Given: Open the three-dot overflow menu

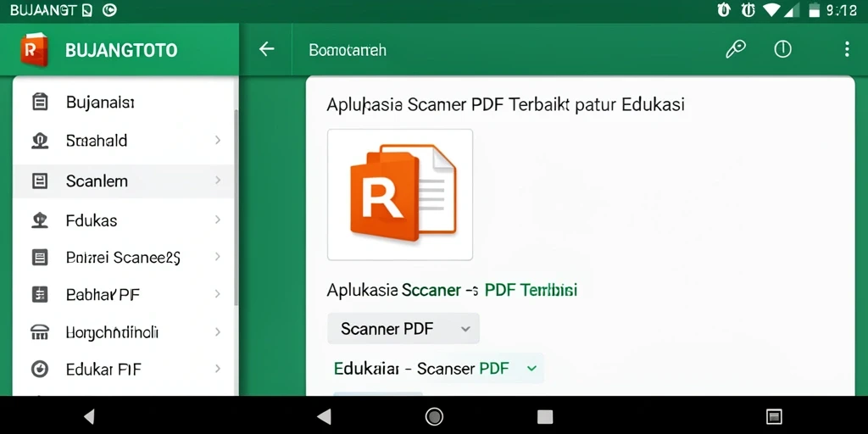Looking at the screenshot, I should tap(847, 49).
